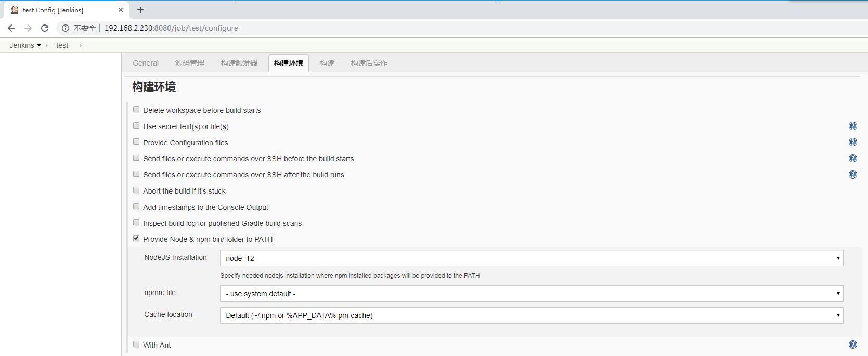Switch to the 构建触发器 tab
This screenshot has height=356, width=868.
click(239, 63)
